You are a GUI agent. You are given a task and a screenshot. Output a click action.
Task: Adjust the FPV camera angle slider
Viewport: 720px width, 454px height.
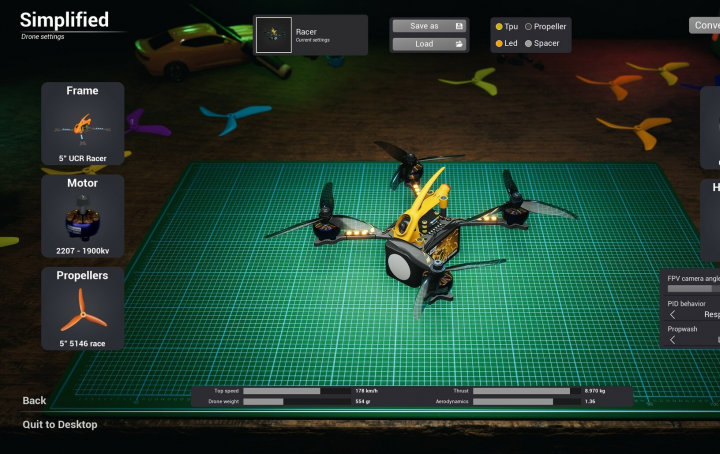click(692, 288)
